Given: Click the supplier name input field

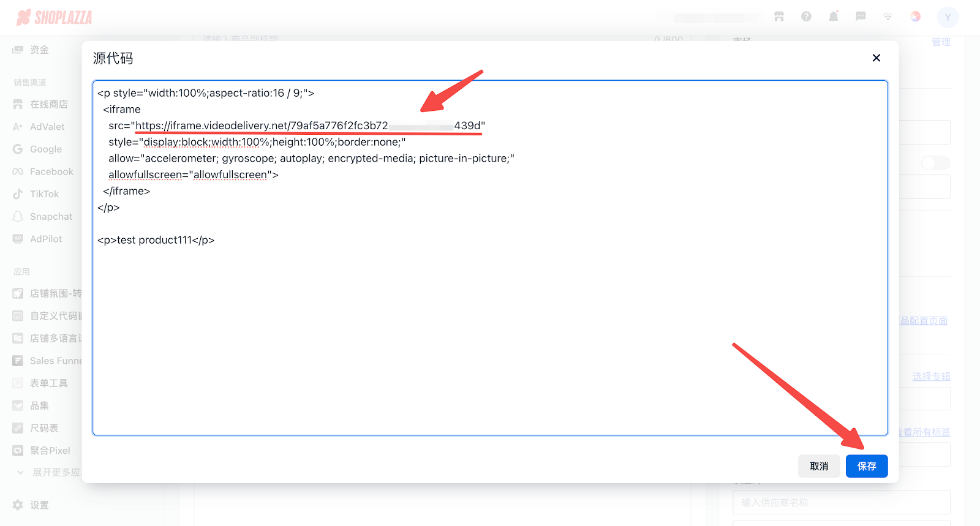Looking at the screenshot, I should coord(841,502).
